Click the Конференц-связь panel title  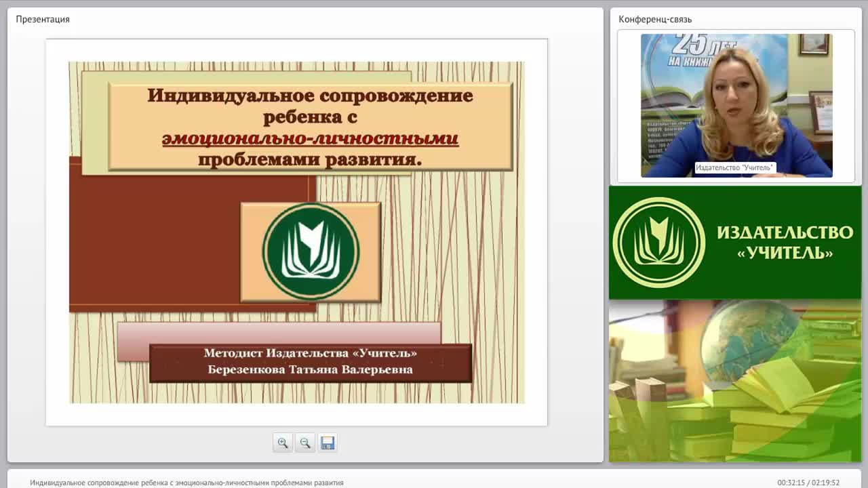[x=655, y=19]
